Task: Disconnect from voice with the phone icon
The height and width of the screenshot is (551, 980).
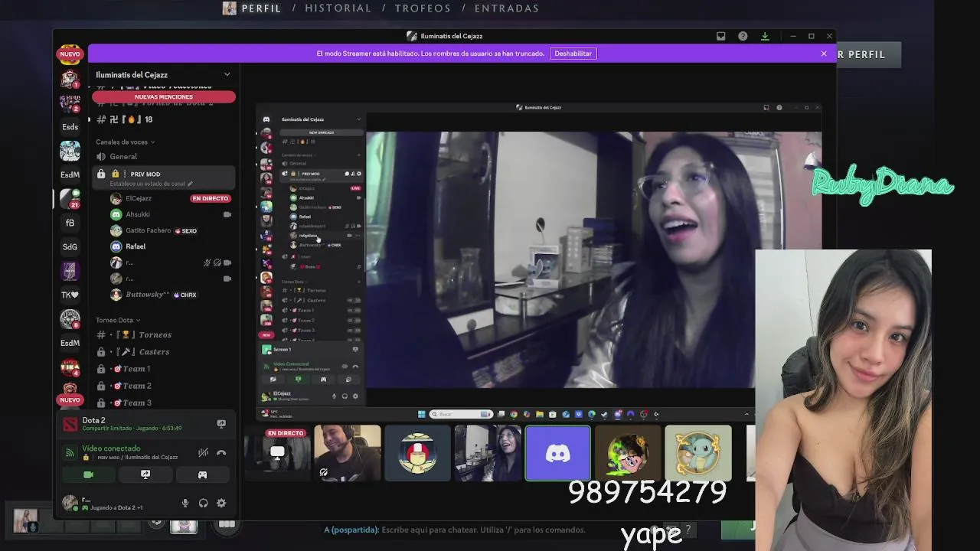Action: (221, 452)
